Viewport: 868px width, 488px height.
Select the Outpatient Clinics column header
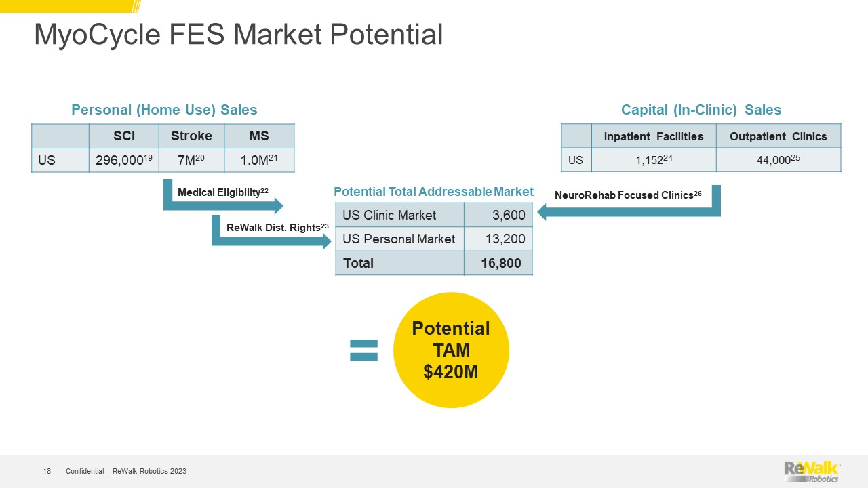[x=778, y=136]
